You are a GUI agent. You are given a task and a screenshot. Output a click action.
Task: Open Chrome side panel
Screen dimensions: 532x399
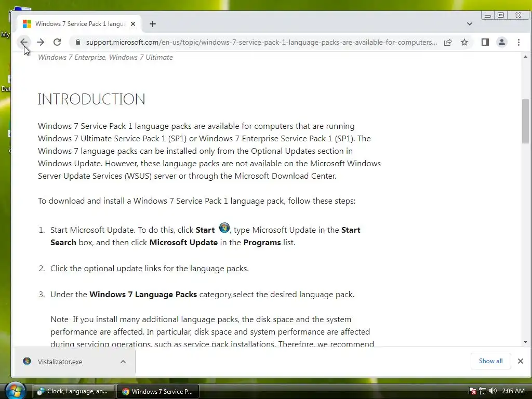[485, 42]
